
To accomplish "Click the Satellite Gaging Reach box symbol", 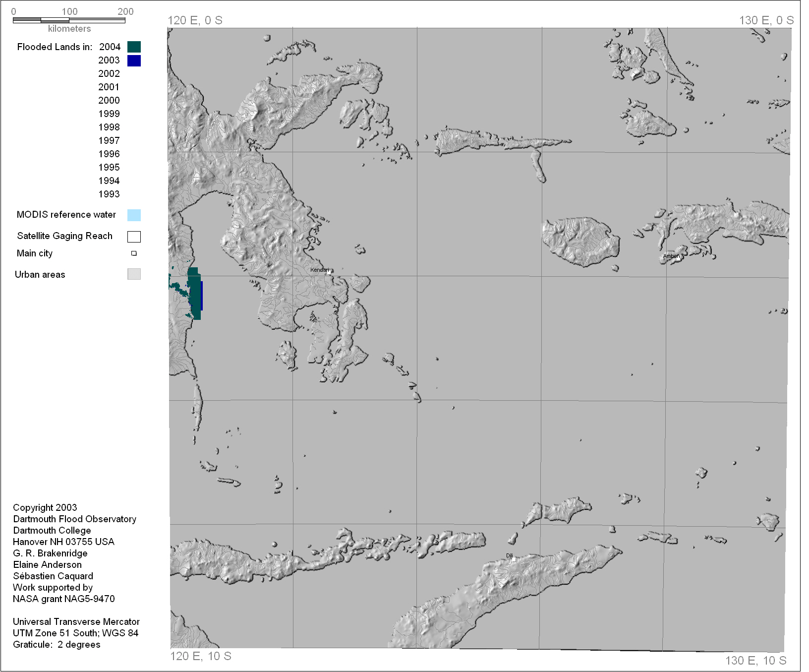I will [x=134, y=237].
